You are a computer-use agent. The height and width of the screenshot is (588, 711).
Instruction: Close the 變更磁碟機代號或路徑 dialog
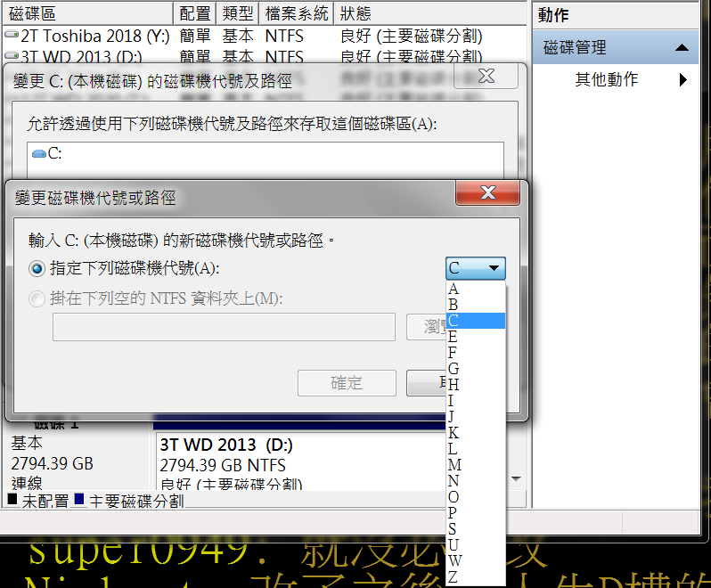(487, 192)
